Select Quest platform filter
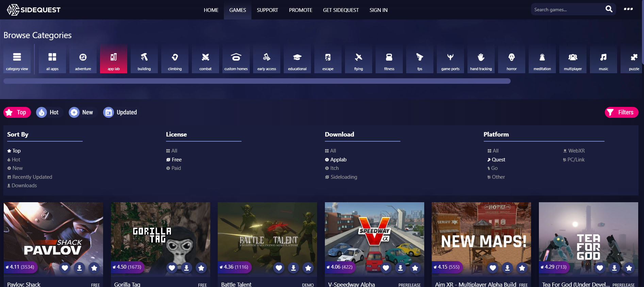644x287 pixels. point(496,160)
